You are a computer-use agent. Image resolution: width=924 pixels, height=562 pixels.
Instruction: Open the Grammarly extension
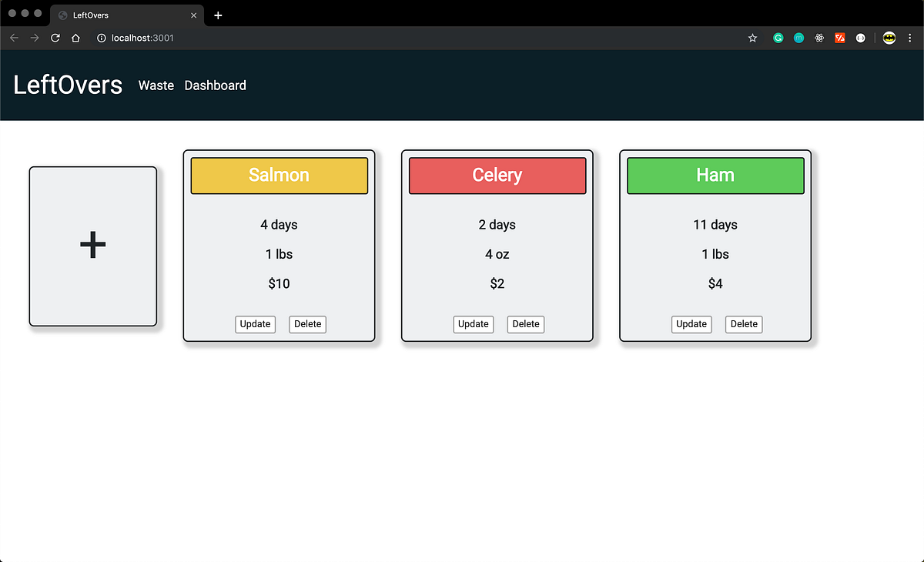pyautogui.click(x=778, y=37)
